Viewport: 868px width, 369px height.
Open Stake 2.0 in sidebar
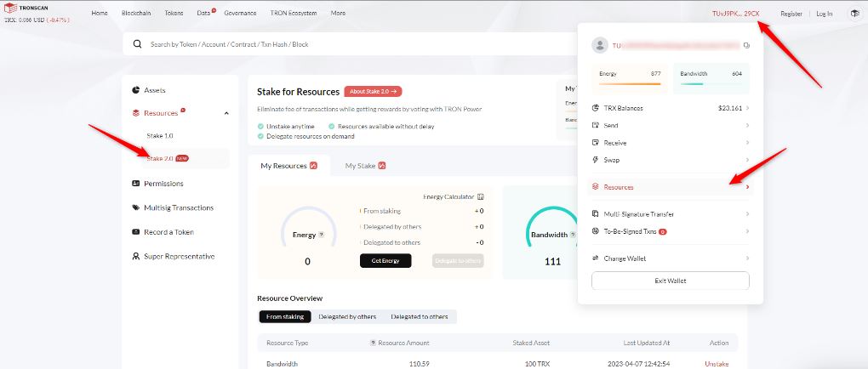point(160,158)
